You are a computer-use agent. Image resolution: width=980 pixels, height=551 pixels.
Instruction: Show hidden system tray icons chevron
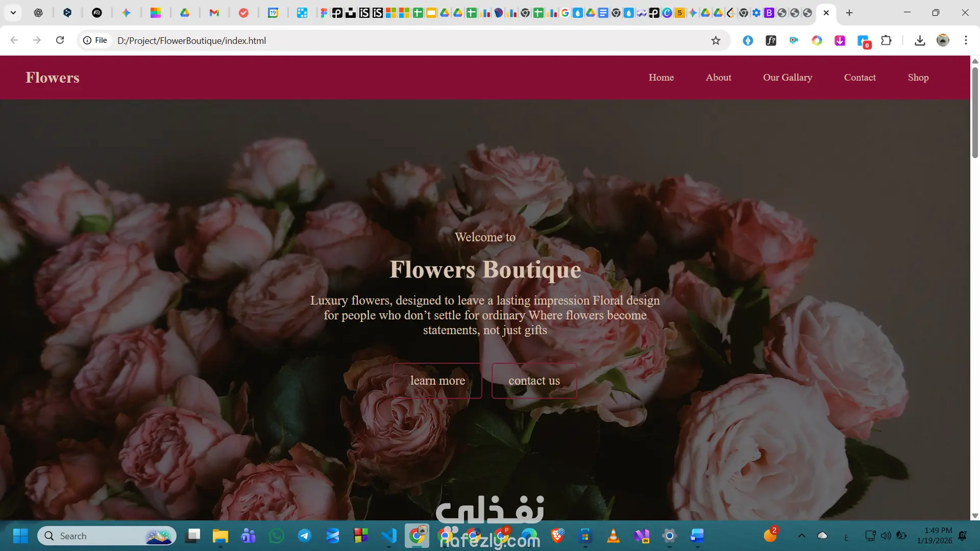click(x=801, y=536)
